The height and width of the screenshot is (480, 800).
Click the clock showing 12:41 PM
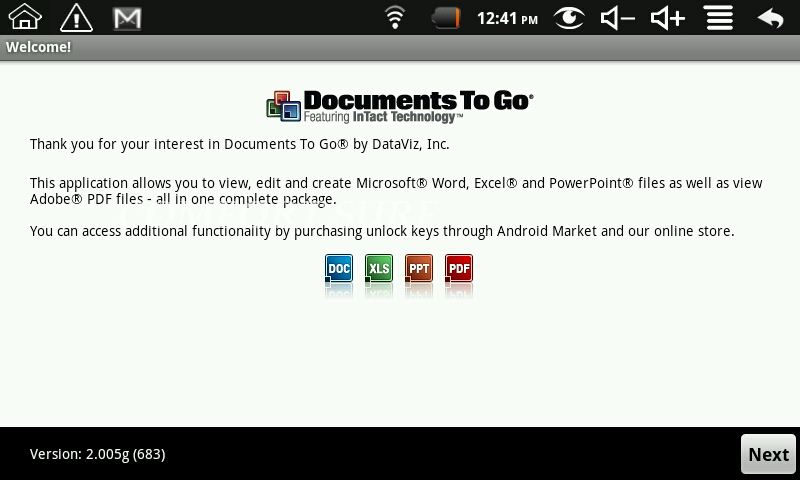click(507, 17)
